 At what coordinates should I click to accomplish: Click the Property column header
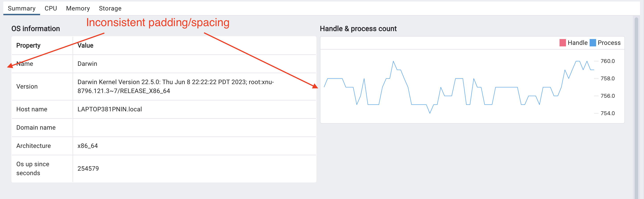pyautogui.click(x=28, y=46)
